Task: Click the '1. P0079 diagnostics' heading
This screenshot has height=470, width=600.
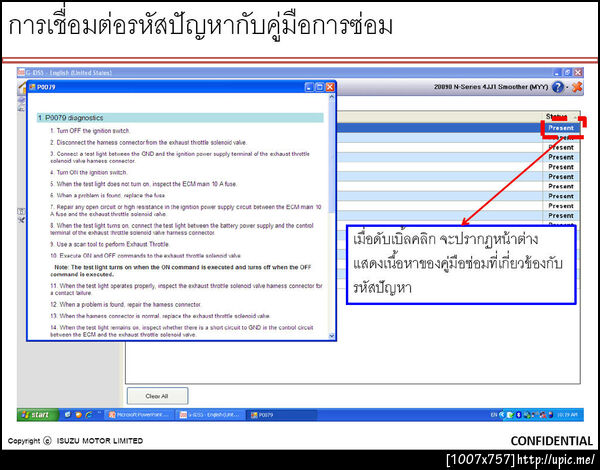Action: click(x=180, y=118)
